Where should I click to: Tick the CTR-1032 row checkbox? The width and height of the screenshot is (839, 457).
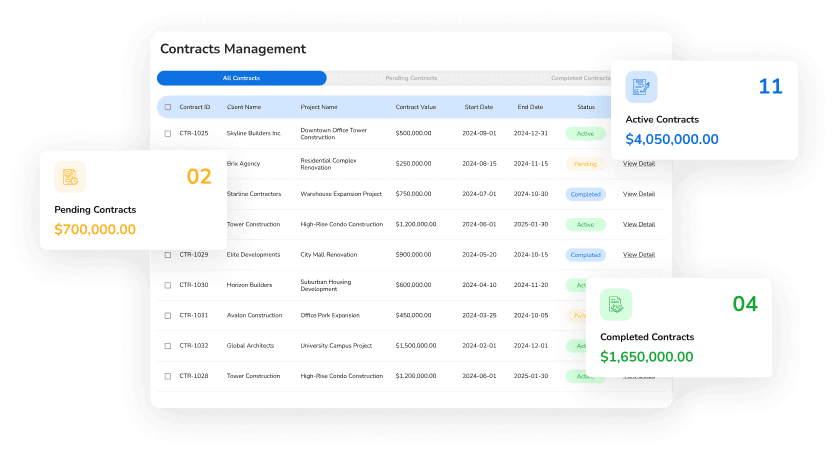pyautogui.click(x=168, y=346)
